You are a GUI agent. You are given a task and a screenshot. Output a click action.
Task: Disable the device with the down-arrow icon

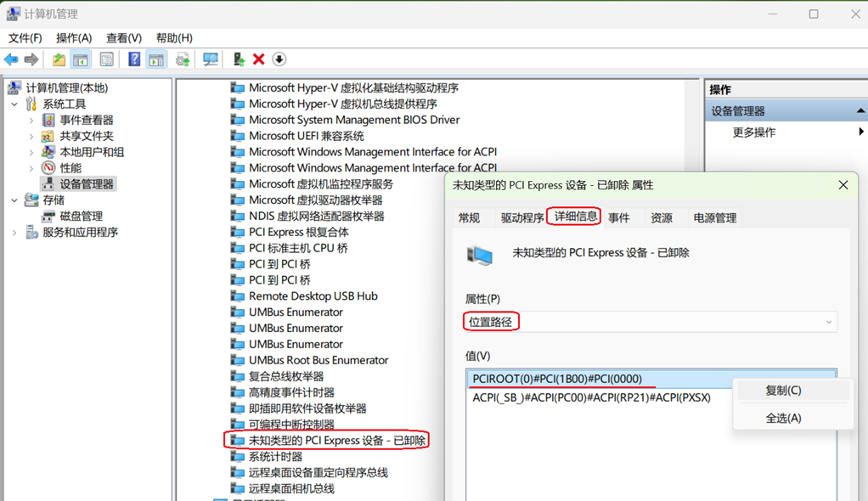279,59
